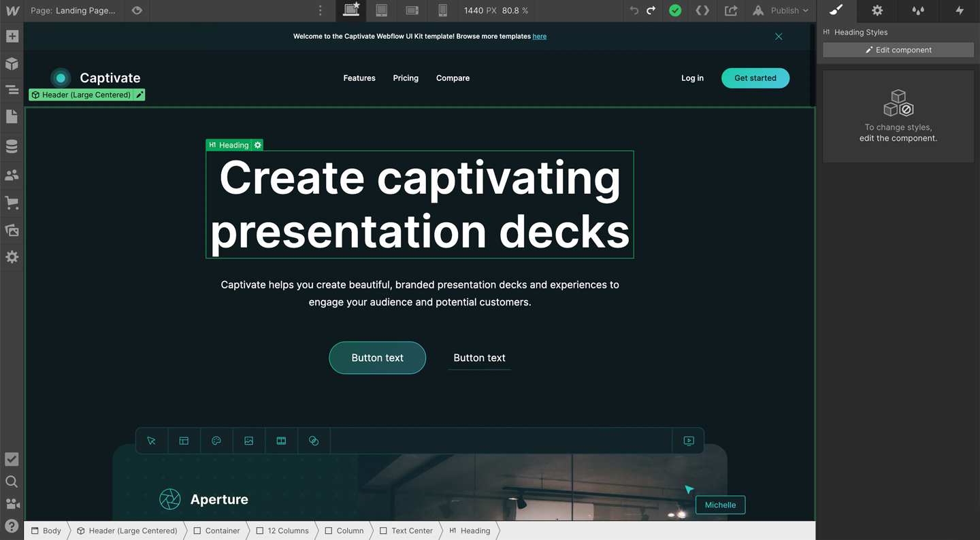Switch to the element Settings tab
The height and width of the screenshot is (540, 980).
pyautogui.click(x=877, y=11)
